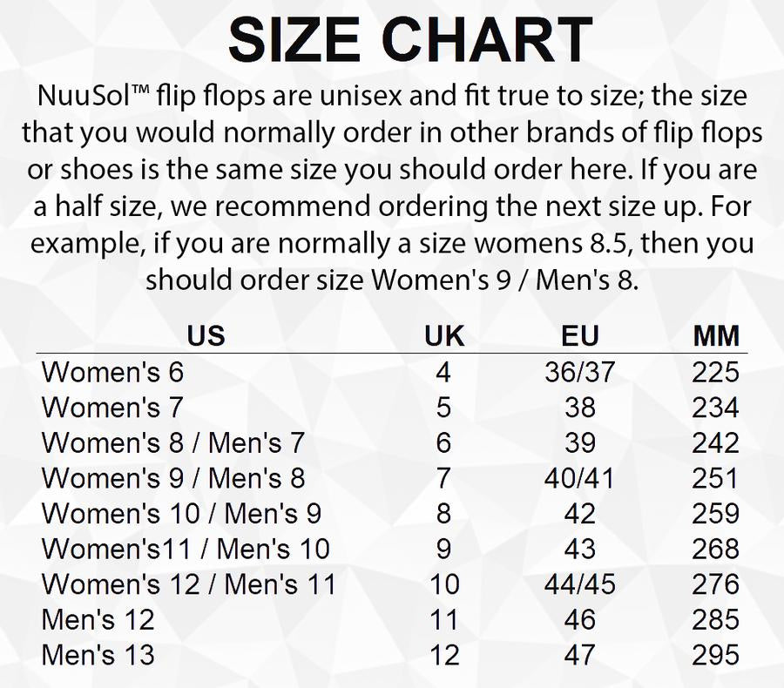The height and width of the screenshot is (688, 784).
Task: Click the US column header
Action: coord(206,336)
